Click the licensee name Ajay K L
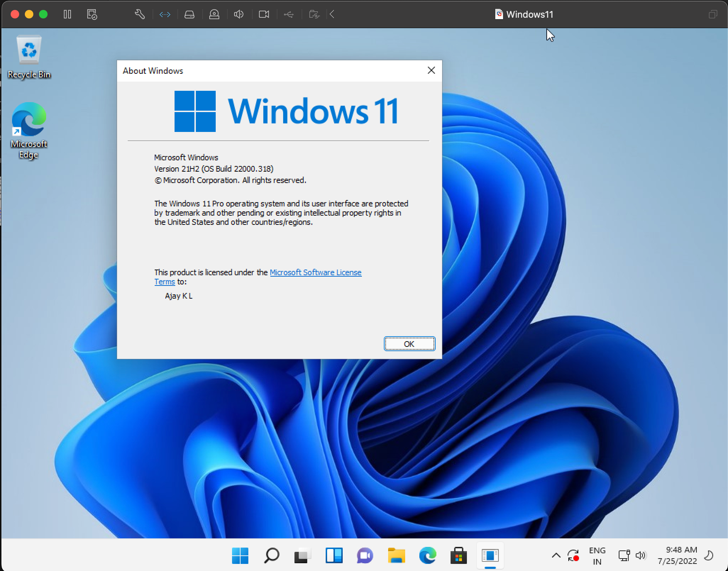728x571 pixels. [x=178, y=296]
